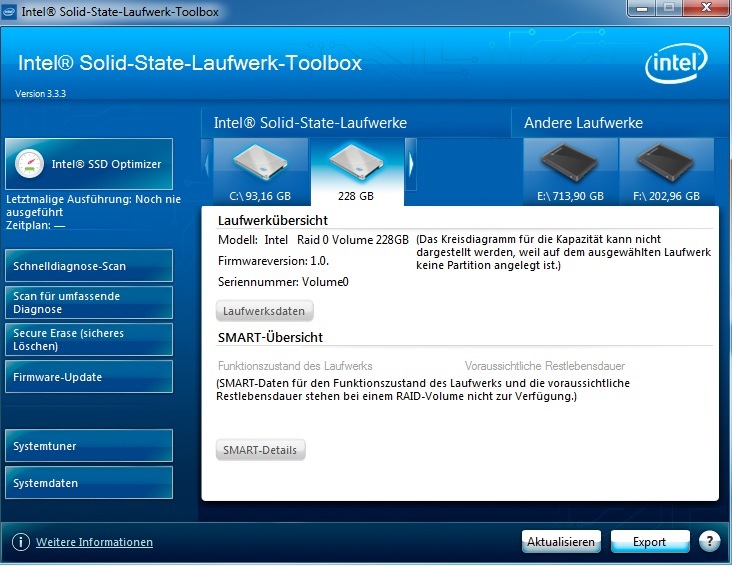The image size is (732, 566).
Task: Open the Firmware-Update option
Action: tap(89, 376)
